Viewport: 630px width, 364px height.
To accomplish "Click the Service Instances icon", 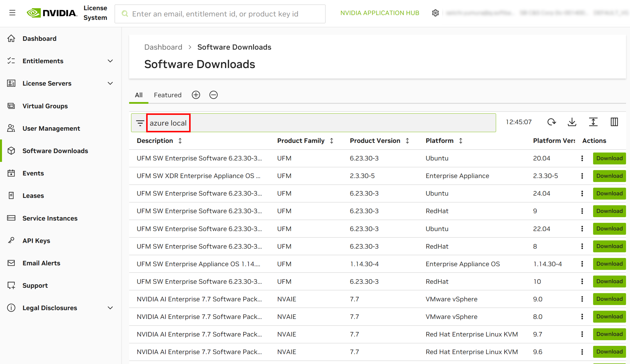I will tap(11, 218).
